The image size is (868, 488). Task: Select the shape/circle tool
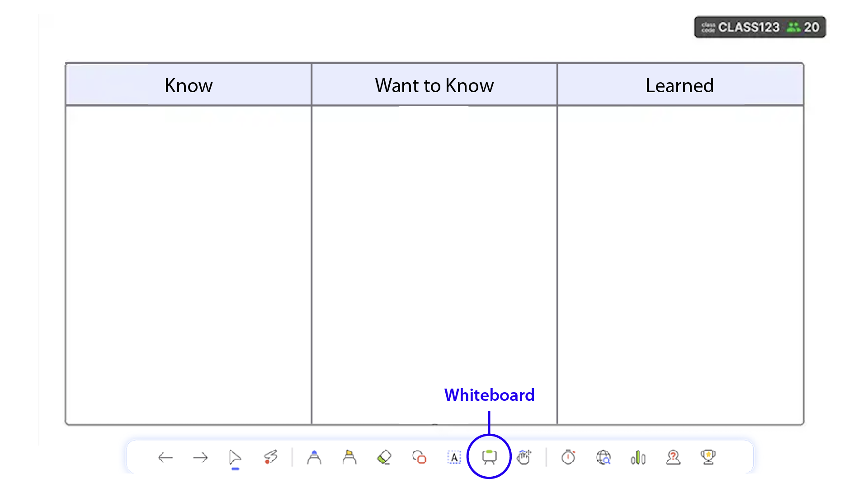(x=419, y=458)
